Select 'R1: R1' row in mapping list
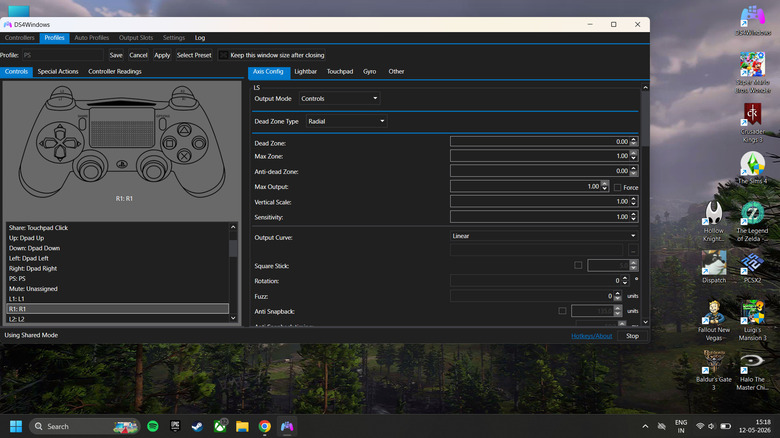 tap(117, 309)
